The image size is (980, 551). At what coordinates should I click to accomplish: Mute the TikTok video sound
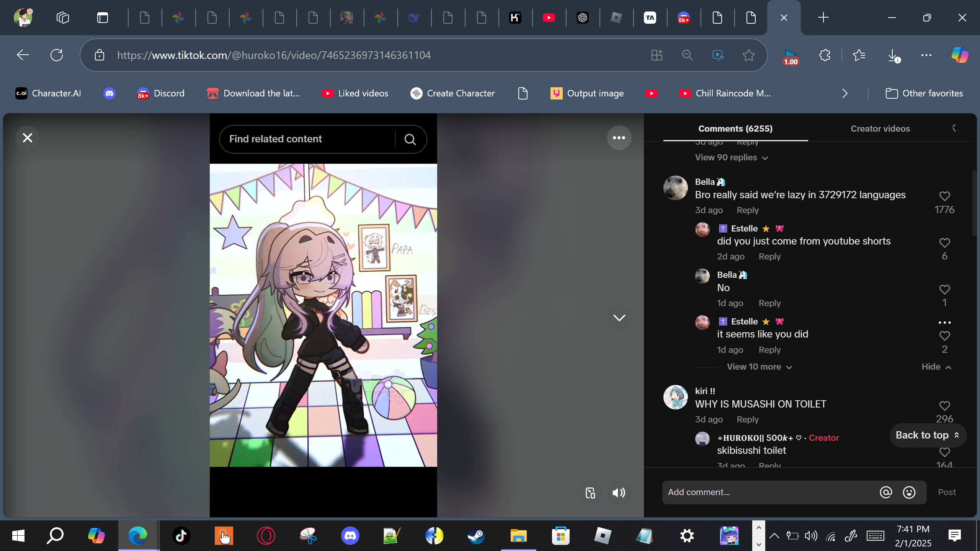(619, 492)
